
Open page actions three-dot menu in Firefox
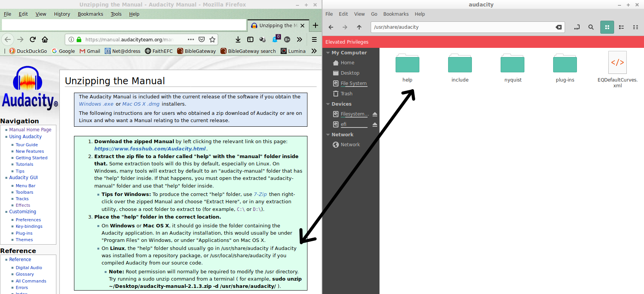tap(191, 39)
